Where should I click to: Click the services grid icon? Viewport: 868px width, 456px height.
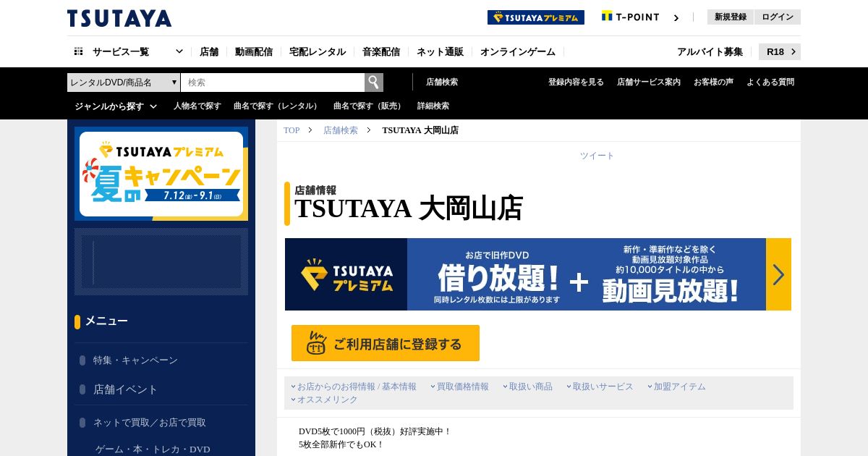click(79, 51)
